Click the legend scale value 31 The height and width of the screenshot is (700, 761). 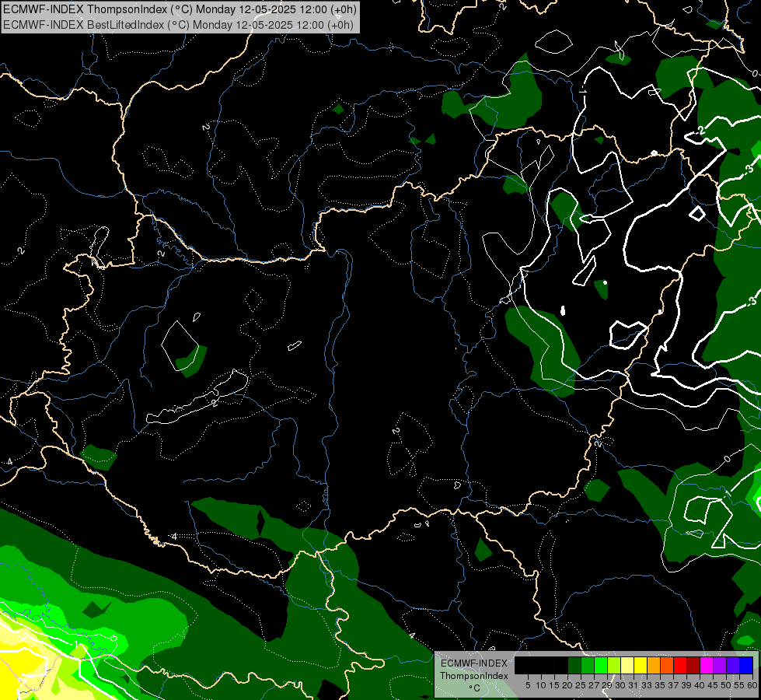[634, 685]
